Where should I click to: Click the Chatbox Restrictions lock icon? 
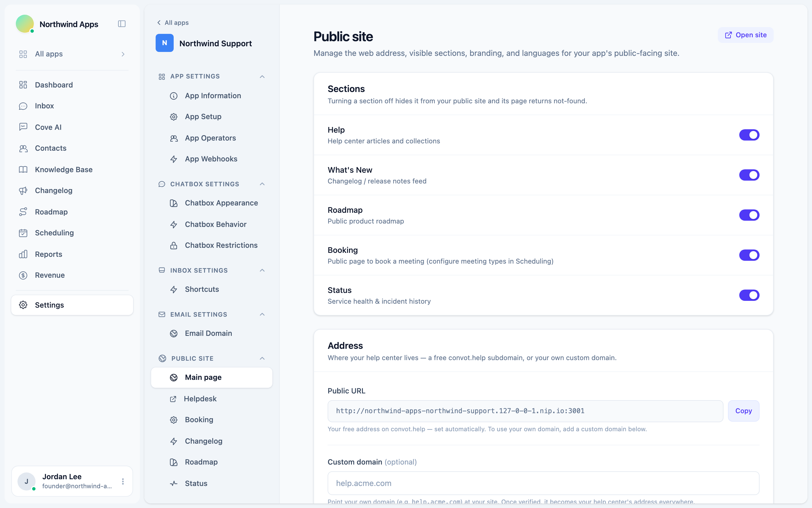(x=173, y=246)
